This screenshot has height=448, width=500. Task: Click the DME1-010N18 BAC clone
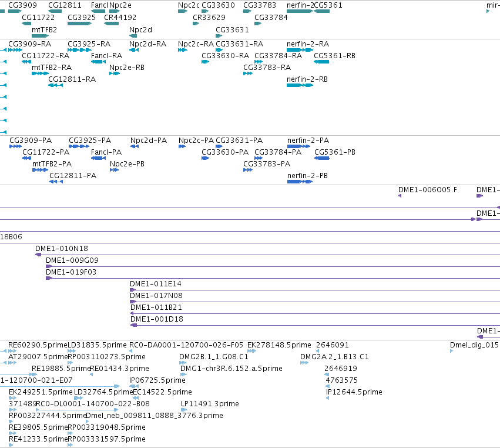(267, 255)
